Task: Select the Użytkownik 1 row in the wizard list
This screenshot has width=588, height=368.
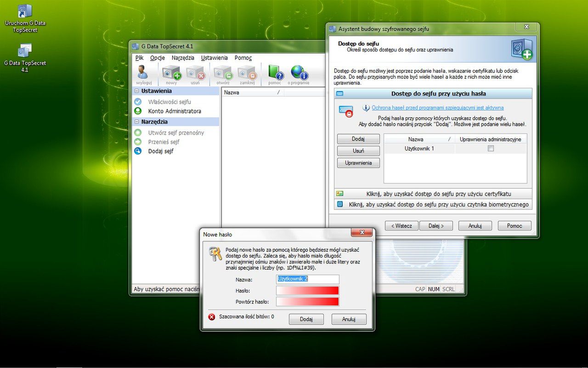Action: (455, 149)
